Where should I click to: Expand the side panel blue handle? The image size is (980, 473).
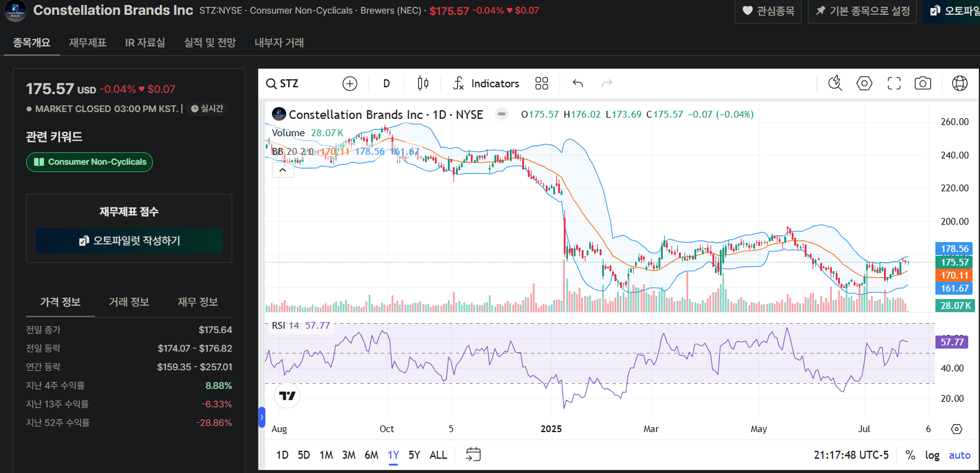[x=261, y=417]
